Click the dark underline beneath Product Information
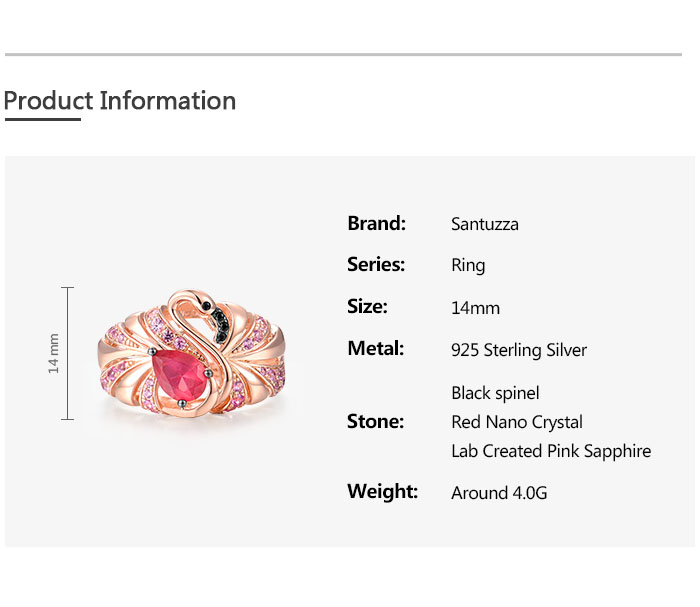The height and width of the screenshot is (607, 700). (x=42, y=119)
